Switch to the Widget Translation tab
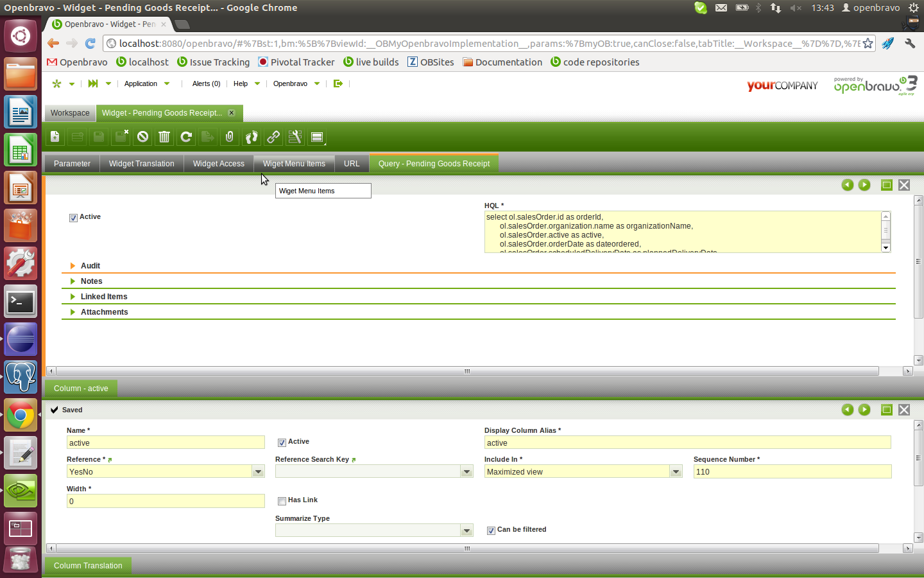 tap(141, 164)
